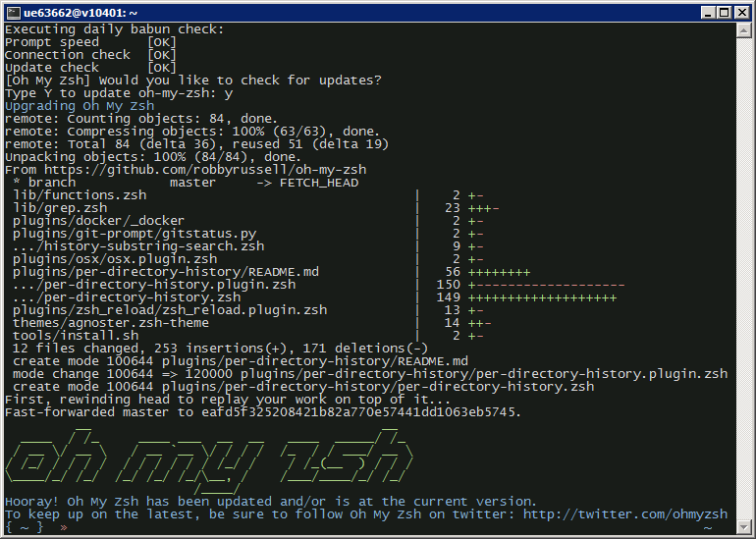Click the 'tools/install.sh' file name
The height and width of the screenshot is (539, 756).
(x=76, y=336)
